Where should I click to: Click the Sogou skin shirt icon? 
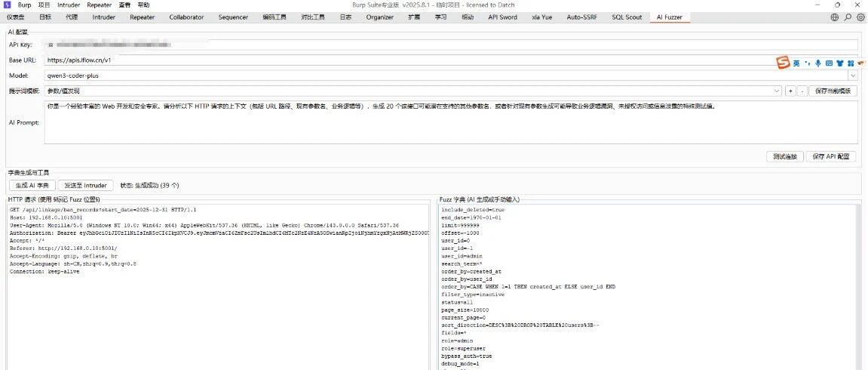pos(840,63)
